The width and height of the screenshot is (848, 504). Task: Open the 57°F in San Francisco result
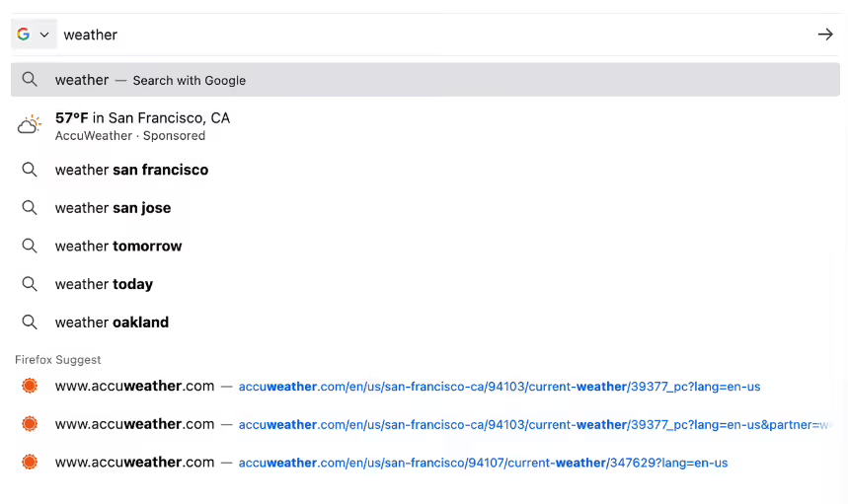[142, 117]
